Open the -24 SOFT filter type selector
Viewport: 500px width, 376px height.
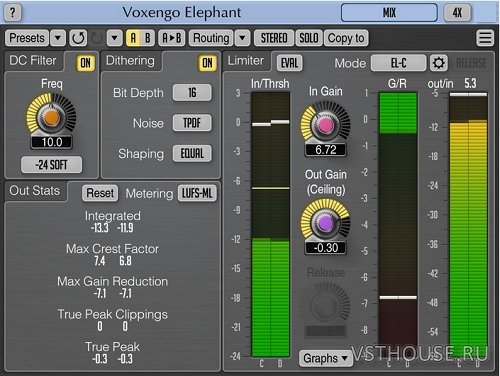tap(51, 164)
